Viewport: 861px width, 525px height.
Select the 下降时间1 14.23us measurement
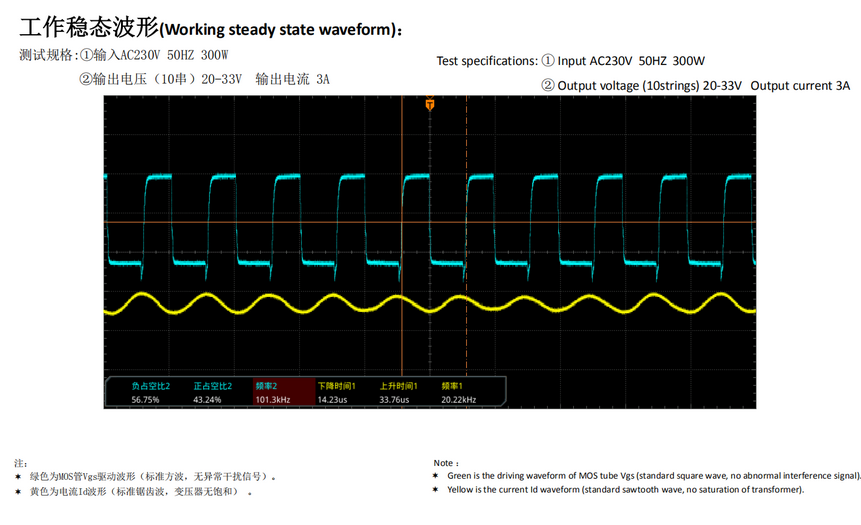(335, 392)
